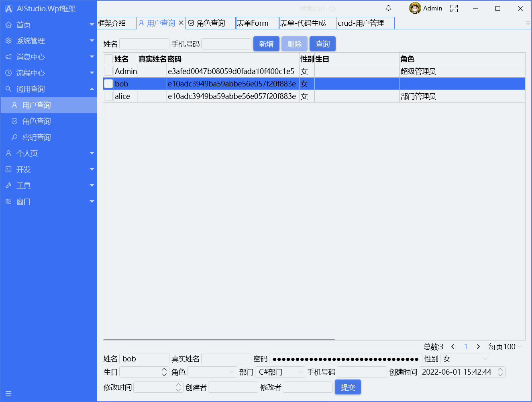Switch to the 表单Form tab
Image resolution: width=532 pixels, height=402 pixels.
pos(257,23)
